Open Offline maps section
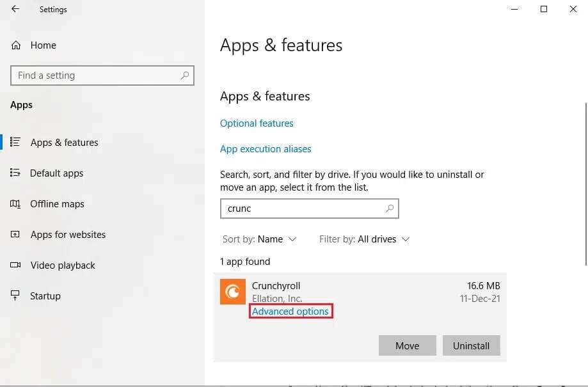The width and height of the screenshot is (588, 387). 57,204
